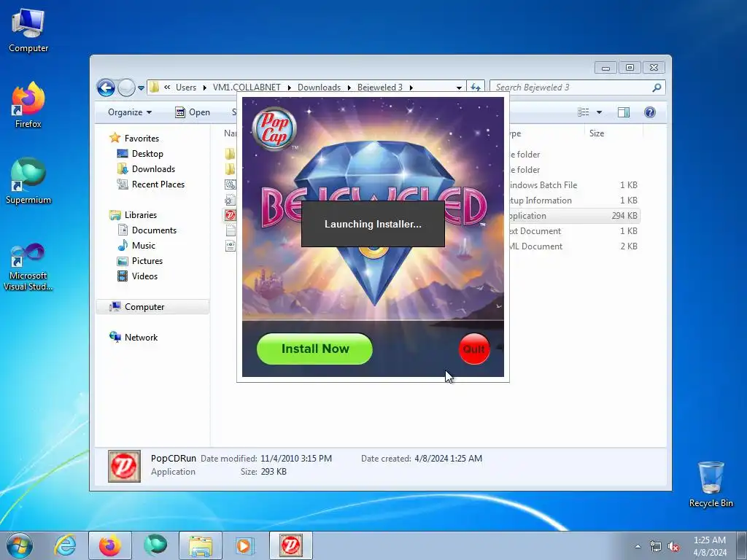Select the Firefox desktop shortcut
The height and width of the screenshot is (560, 747).
[28, 105]
